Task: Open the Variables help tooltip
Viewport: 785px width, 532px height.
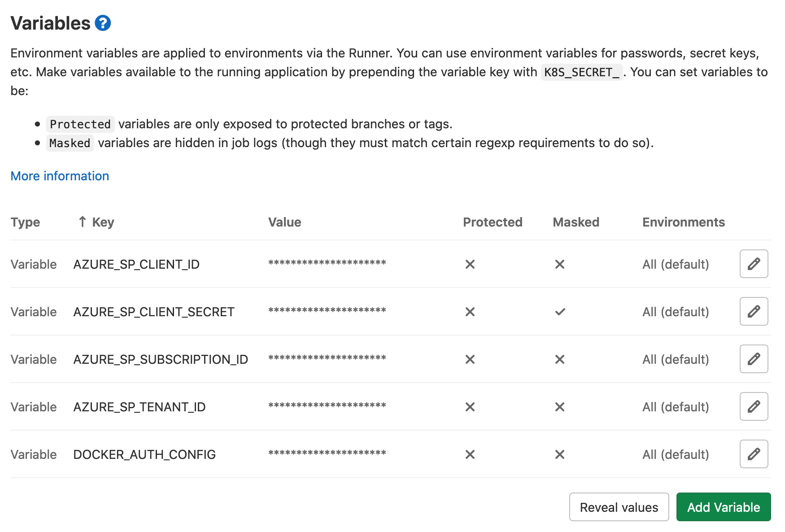Action: pyautogui.click(x=102, y=23)
